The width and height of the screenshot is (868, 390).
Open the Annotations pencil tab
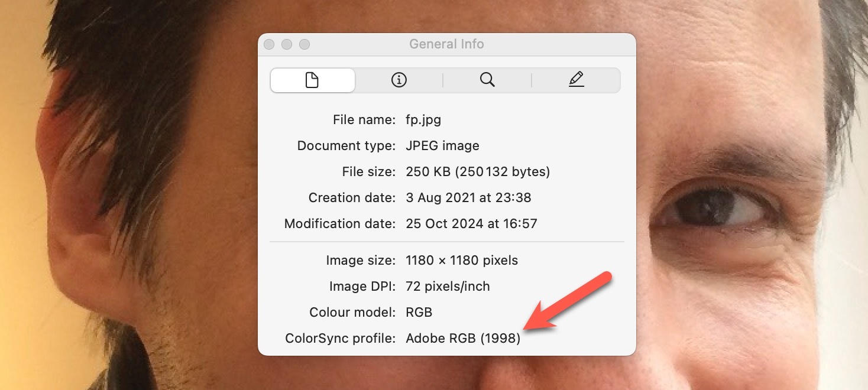(x=576, y=80)
